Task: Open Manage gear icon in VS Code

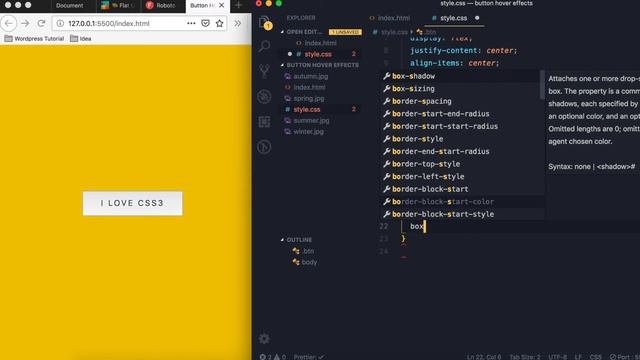Action: click(x=264, y=338)
